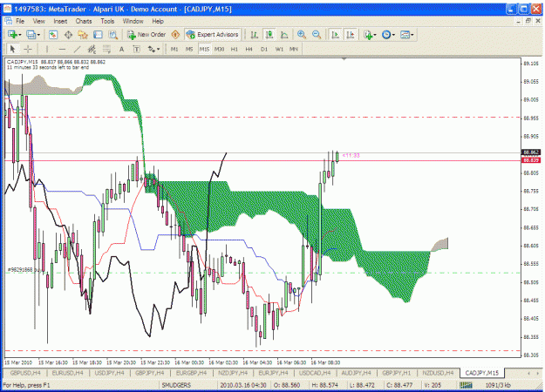Open the Profiles dropdown
545x392 pixels.
[x=33, y=35]
